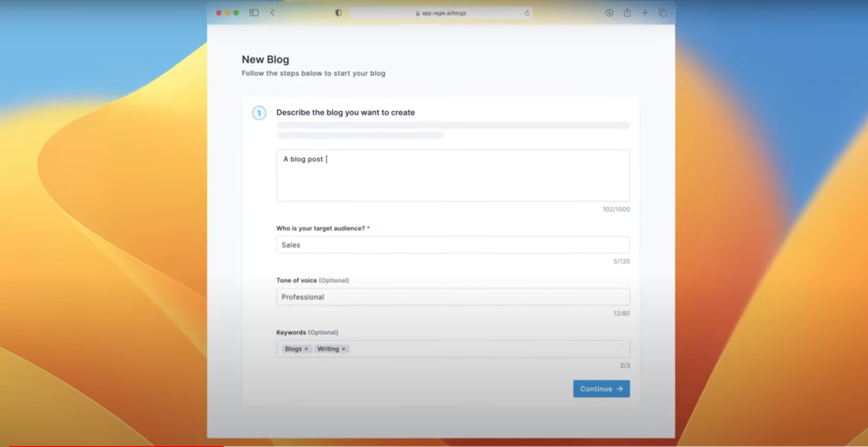Click the 12/80 tone counter
This screenshot has height=447, width=868.
coord(621,314)
